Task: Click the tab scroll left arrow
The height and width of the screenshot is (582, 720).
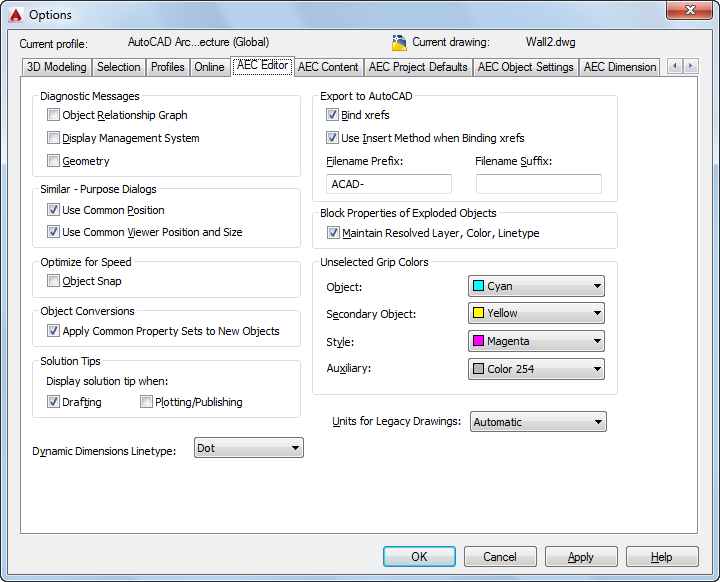Action: [x=675, y=66]
